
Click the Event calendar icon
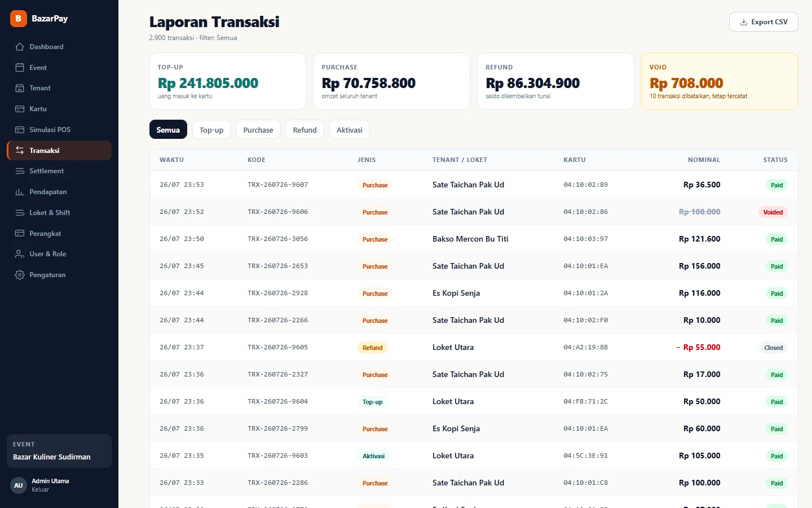[20, 68]
